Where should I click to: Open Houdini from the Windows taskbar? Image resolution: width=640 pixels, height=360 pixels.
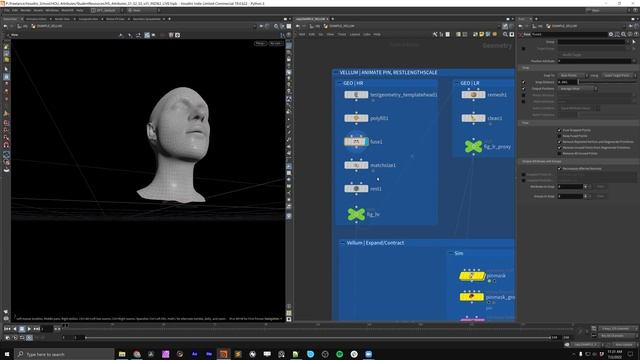point(223,354)
